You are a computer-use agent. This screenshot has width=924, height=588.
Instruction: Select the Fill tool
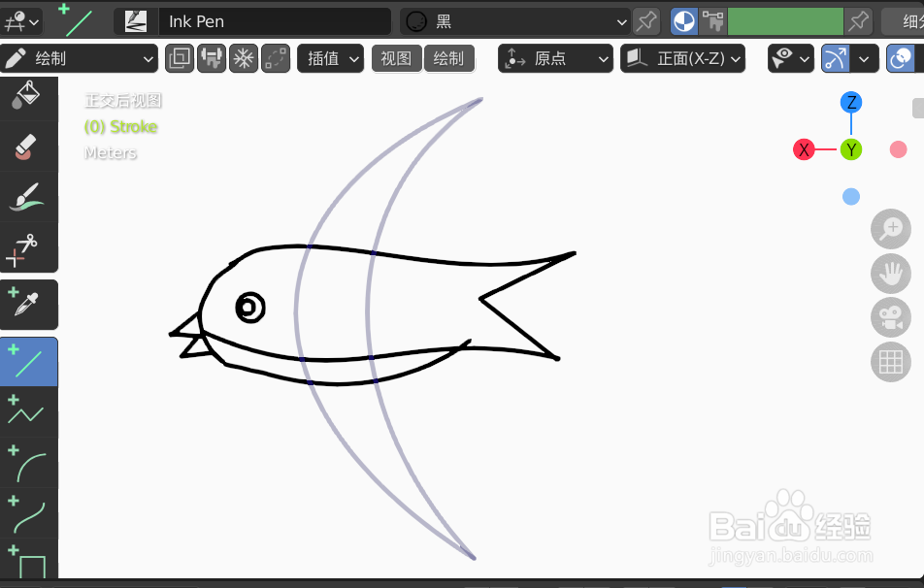coord(29,96)
